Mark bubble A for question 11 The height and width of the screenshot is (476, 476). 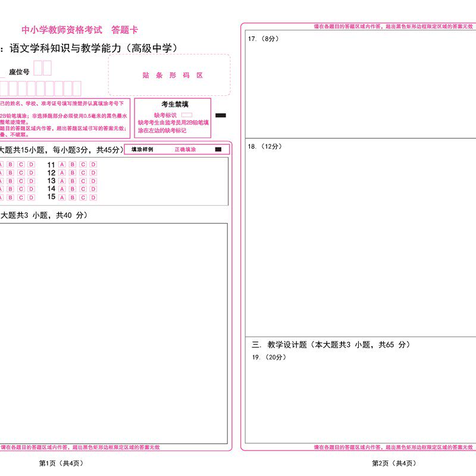point(62,164)
